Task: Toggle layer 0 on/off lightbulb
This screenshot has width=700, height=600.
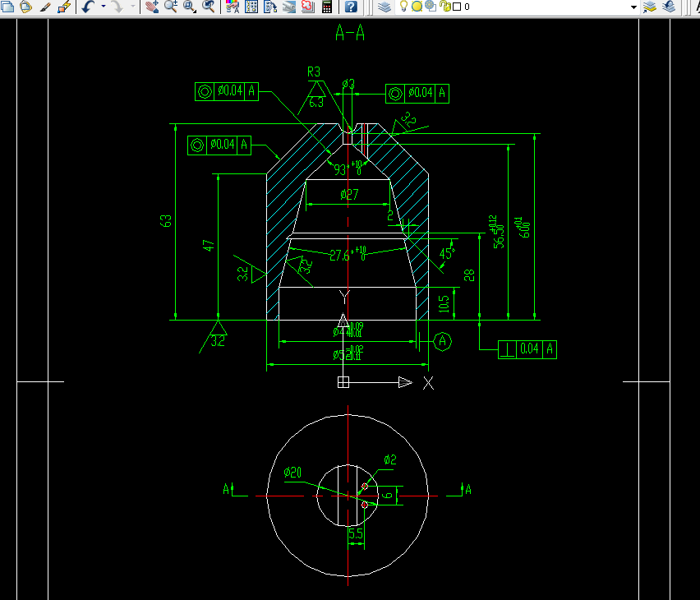Action: pyautogui.click(x=403, y=7)
